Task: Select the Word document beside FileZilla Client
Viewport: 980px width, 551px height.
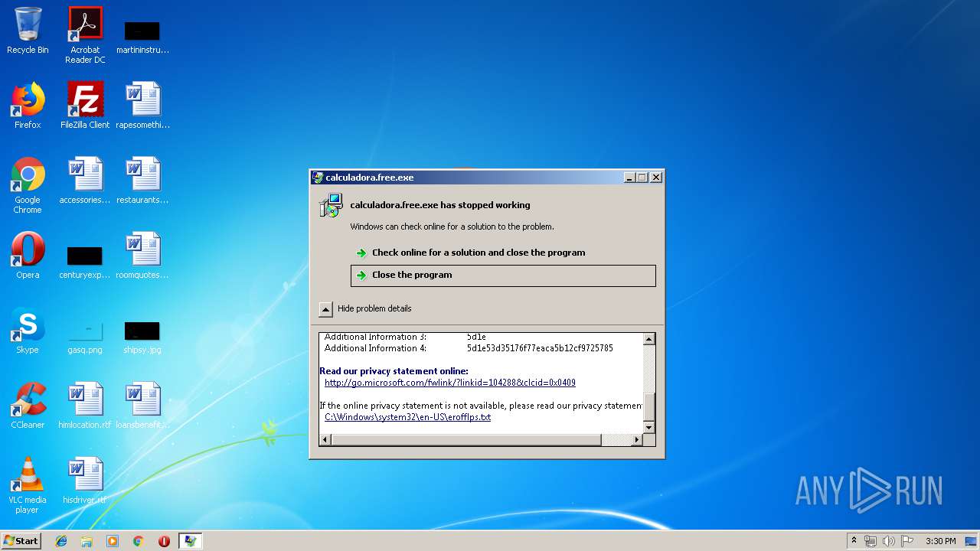Action: coord(142,106)
